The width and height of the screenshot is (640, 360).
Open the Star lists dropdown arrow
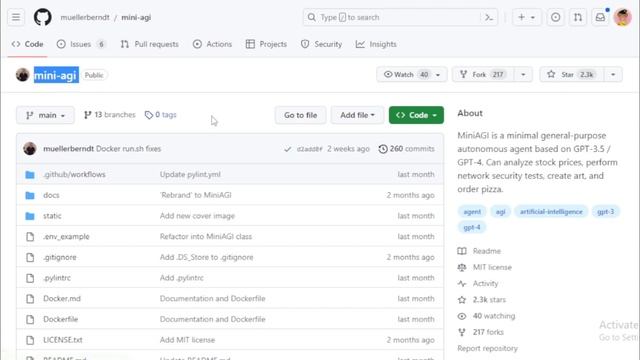(613, 75)
